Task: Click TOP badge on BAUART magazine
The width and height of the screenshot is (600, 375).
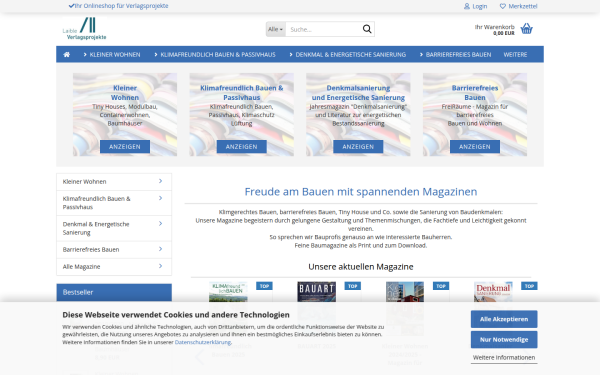Action: tap(352, 286)
